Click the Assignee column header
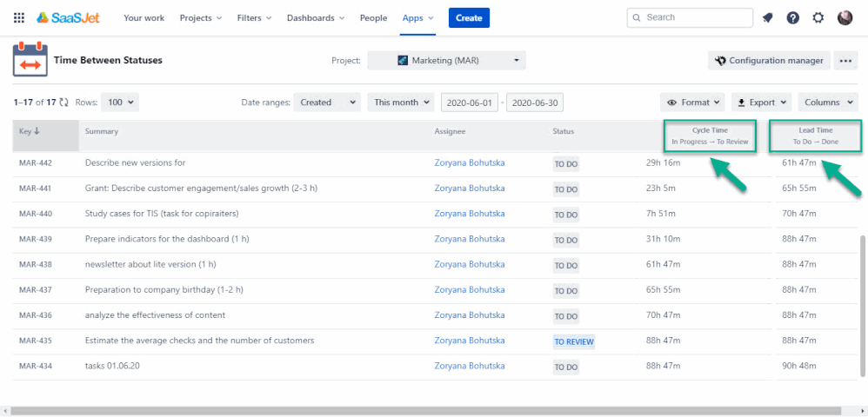Viewport: 868px width, 417px height. click(x=450, y=131)
